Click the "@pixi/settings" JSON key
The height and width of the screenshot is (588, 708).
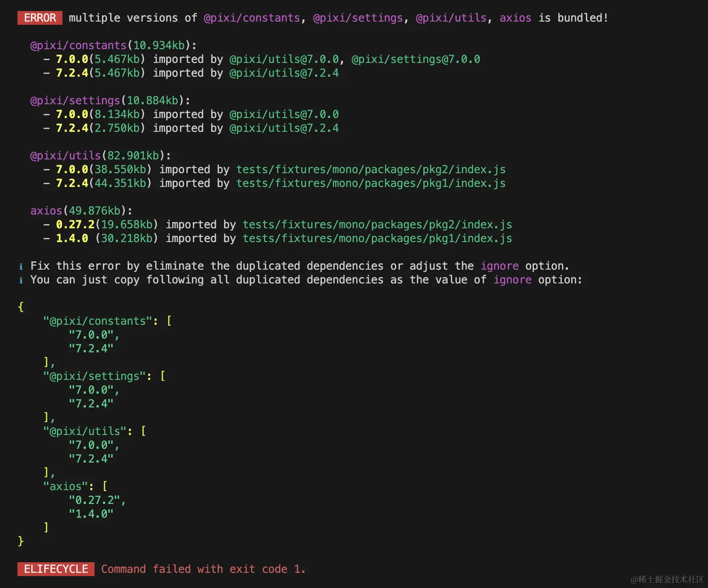(x=94, y=376)
